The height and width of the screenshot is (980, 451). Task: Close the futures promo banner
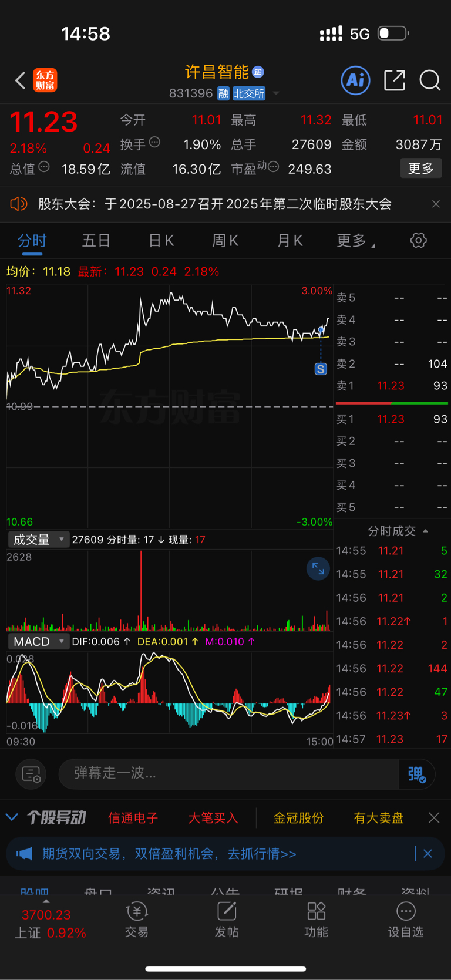click(x=428, y=853)
